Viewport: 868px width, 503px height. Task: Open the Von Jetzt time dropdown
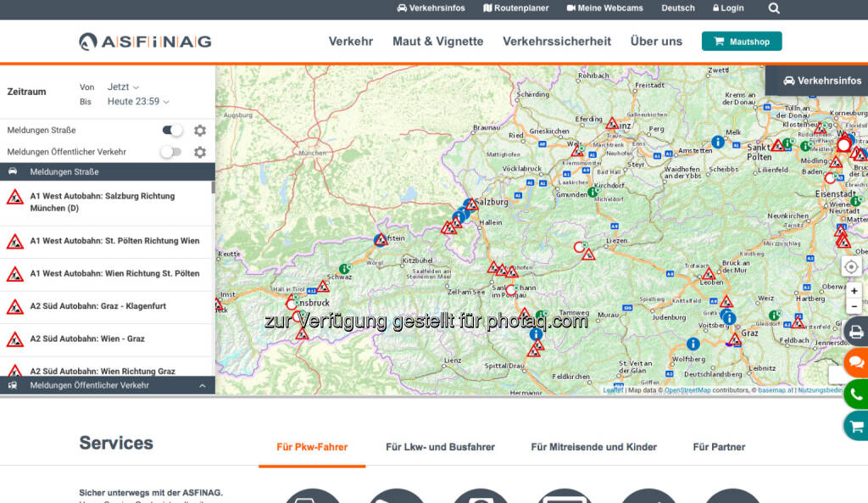[123, 87]
